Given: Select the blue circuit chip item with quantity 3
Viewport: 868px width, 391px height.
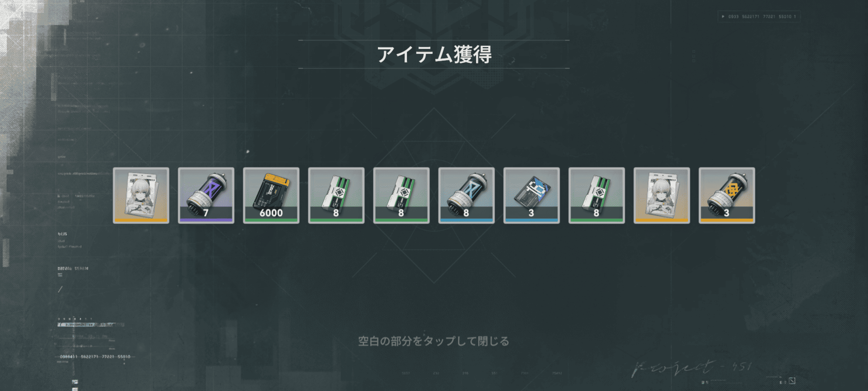Looking at the screenshot, I should 532,195.
